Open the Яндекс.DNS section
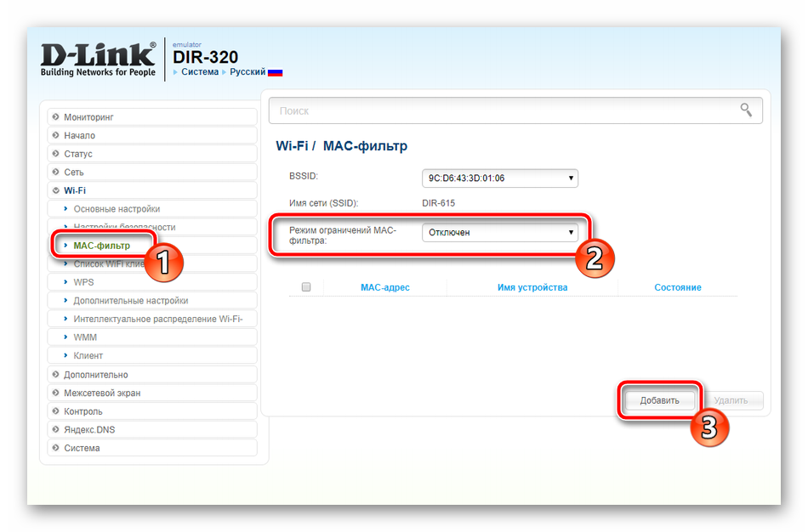808x532 pixels. 152,429
